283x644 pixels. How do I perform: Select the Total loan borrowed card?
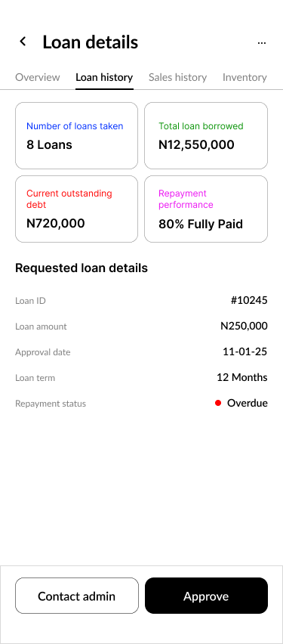pyautogui.click(x=206, y=135)
